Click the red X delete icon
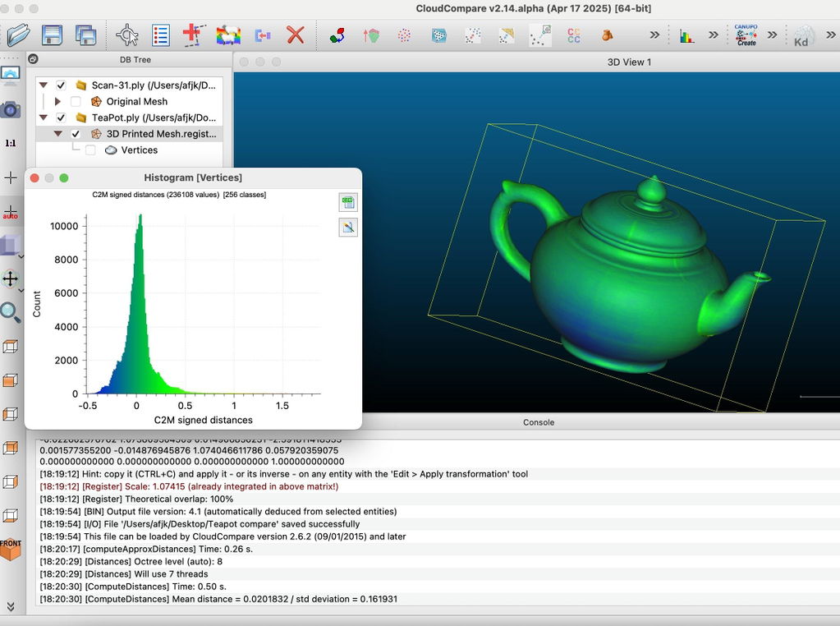Screen dimensions: 840x626 [295, 35]
